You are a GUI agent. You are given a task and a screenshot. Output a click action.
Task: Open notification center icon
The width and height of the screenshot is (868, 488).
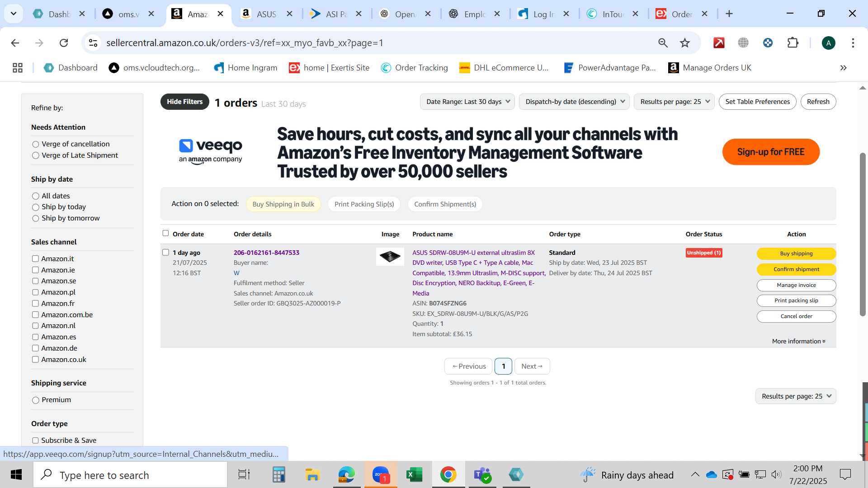click(845, 474)
